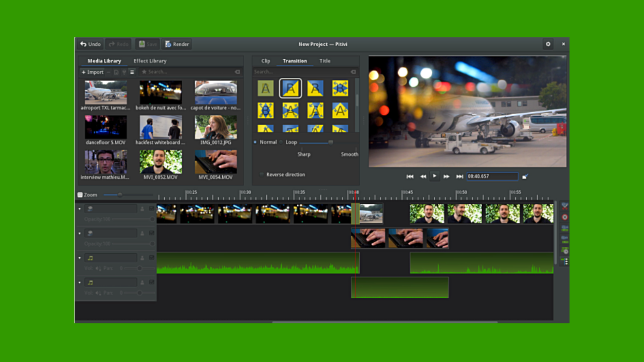Collapse the first audio layer arrow
Screen dimensions: 644x362
point(79,258)
